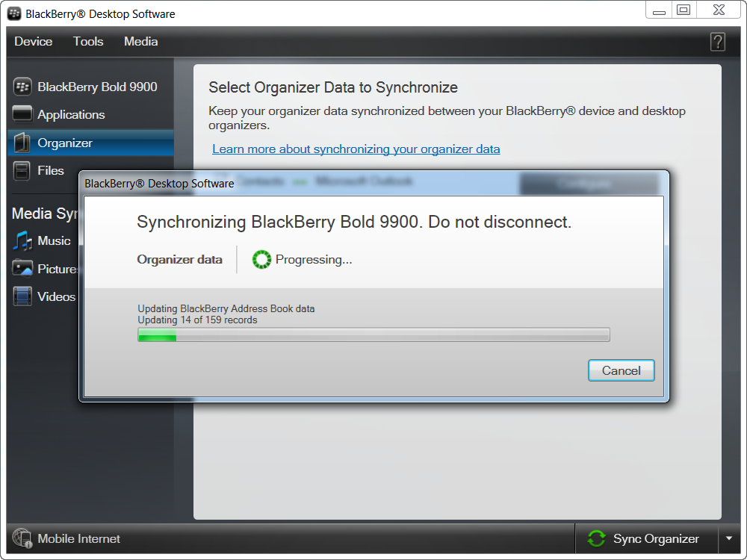The image size is (747, 560).
Task: Cancel the synchronization
Action: (x=622, y=370)
